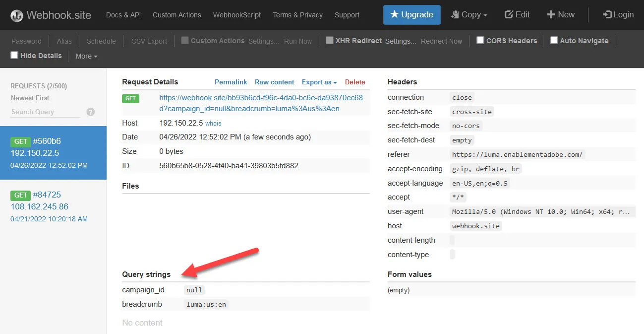The width and height of the screenshot is (644, 334).
Task: Open the Copy dropdown menu
Action: [x=469, y=15]
